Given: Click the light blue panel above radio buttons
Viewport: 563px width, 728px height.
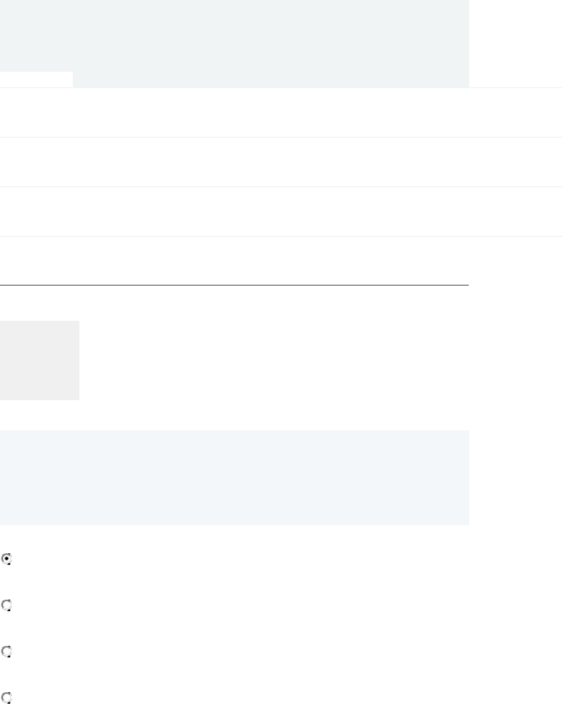Looking at the screenshot, I should (x=234, y=478).
